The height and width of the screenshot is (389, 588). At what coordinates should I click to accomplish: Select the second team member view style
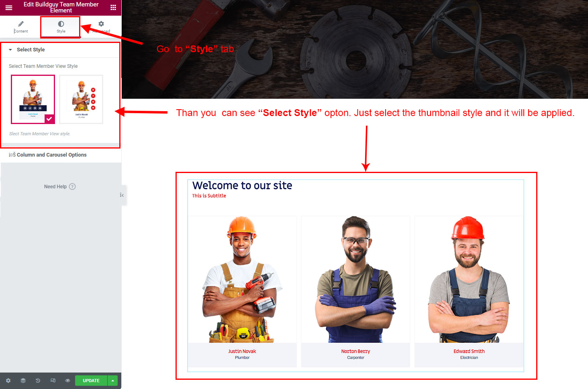pyautogui.click(x=81, y=99)
